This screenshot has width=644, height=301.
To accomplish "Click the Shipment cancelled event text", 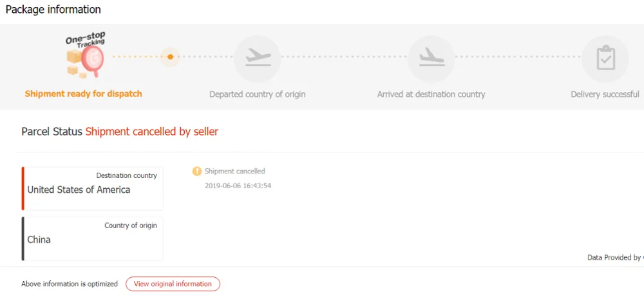I will pyautogui.click(x=234, y=171).
